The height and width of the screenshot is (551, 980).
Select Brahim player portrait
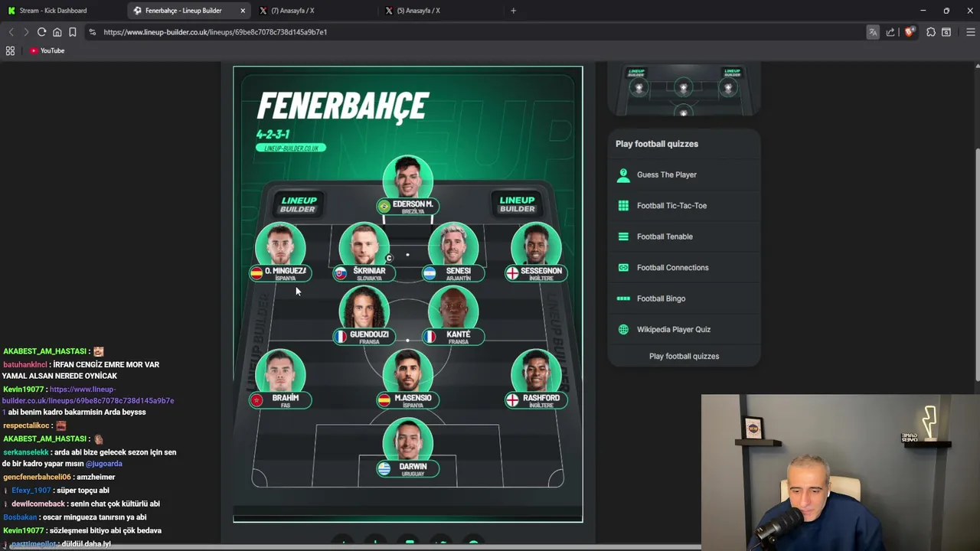280,373
